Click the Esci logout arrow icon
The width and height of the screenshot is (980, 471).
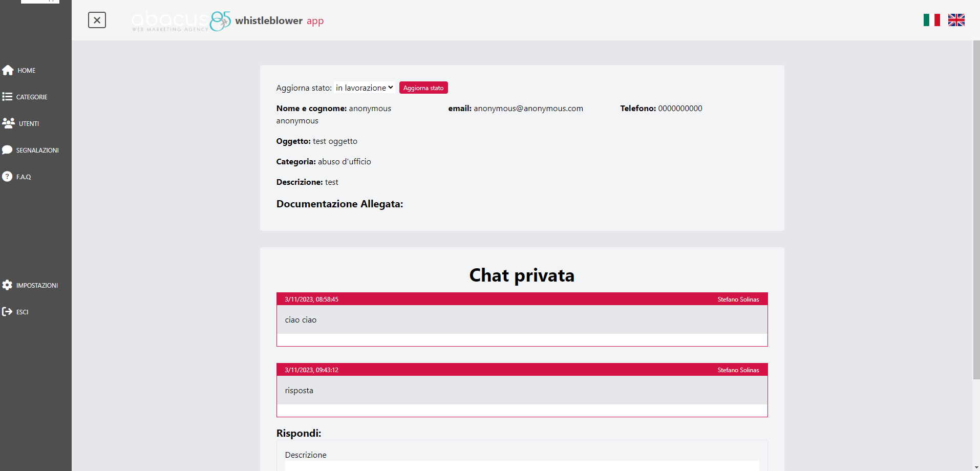click(7, 312)
